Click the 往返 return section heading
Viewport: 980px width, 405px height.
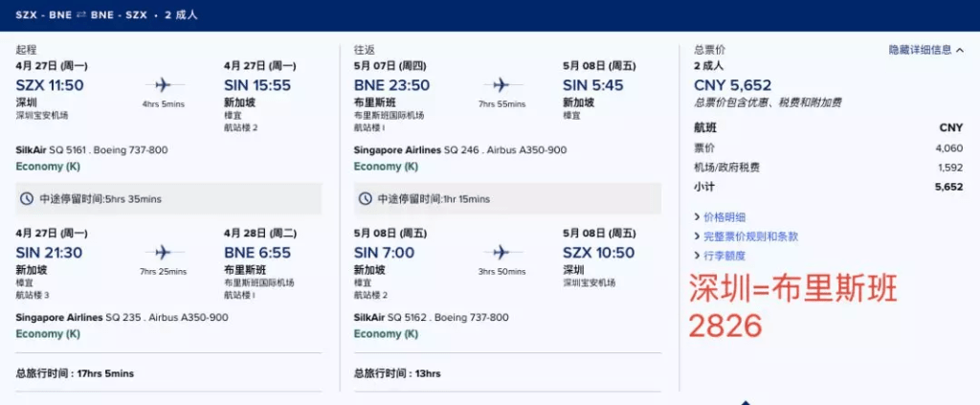click(365, 49)
